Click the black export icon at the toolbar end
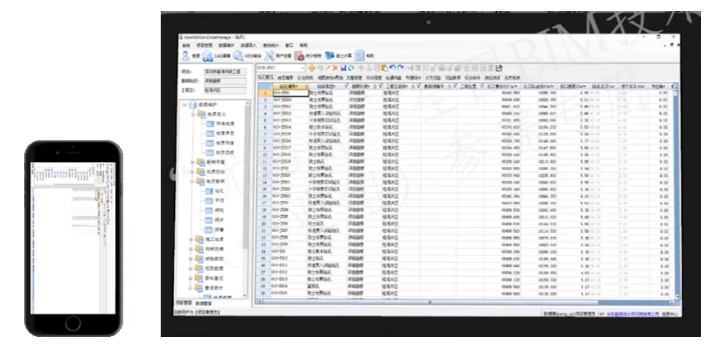The width and height of the screenshot is (724, 361). tap(499, 68)
